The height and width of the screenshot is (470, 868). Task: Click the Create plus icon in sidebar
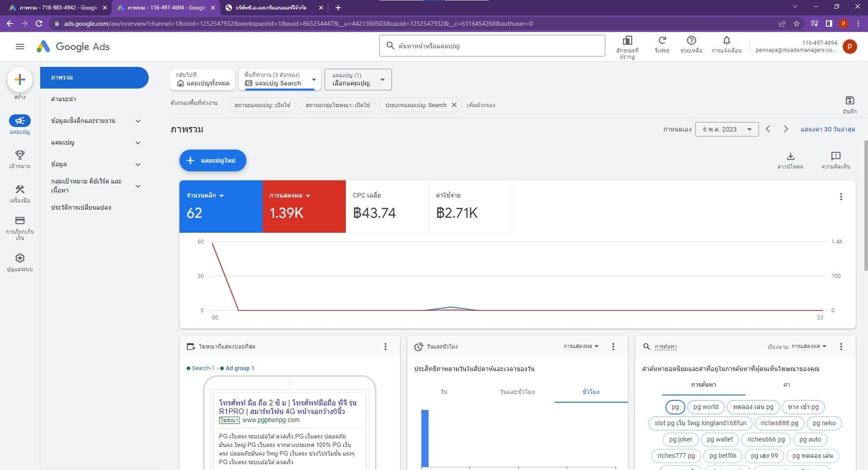[x=19, y=80]
